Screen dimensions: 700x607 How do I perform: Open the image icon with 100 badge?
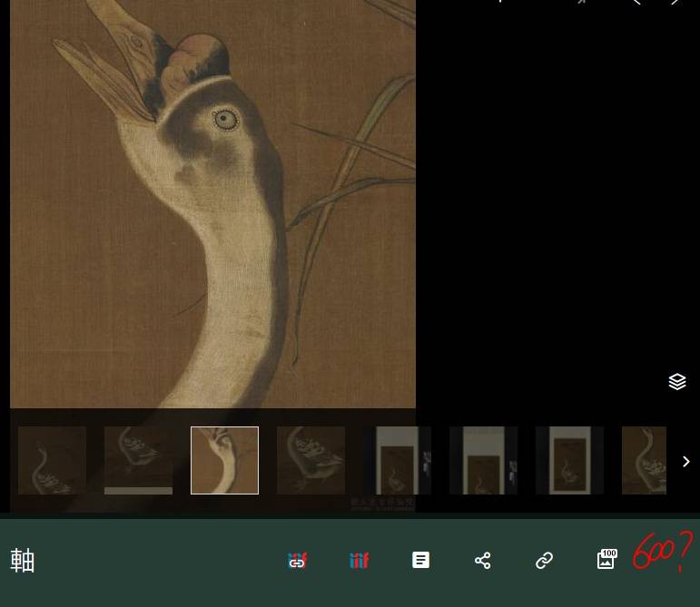(x=606, y=561)
